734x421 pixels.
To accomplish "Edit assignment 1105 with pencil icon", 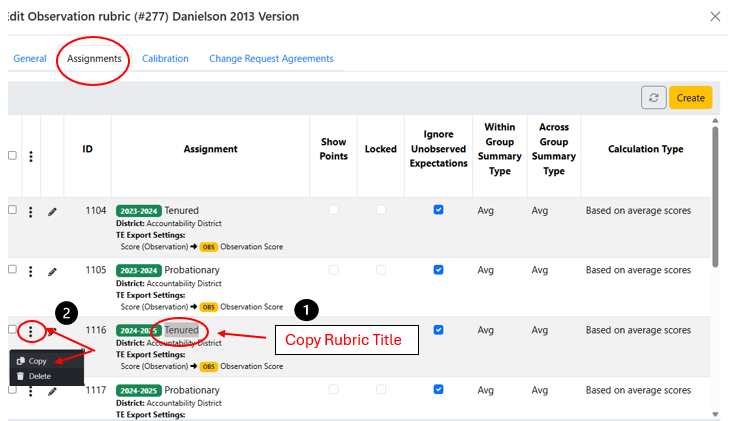I will (52, 271).
